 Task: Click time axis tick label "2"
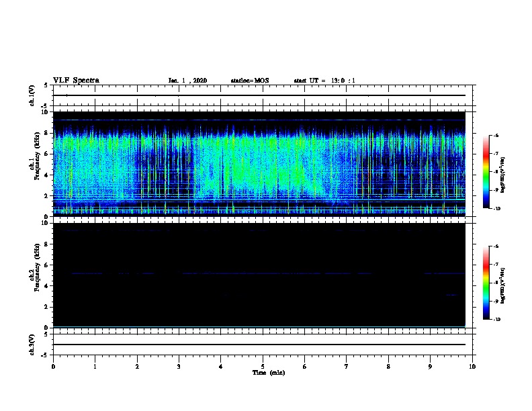pyautogui.click(x=137, y=367)
